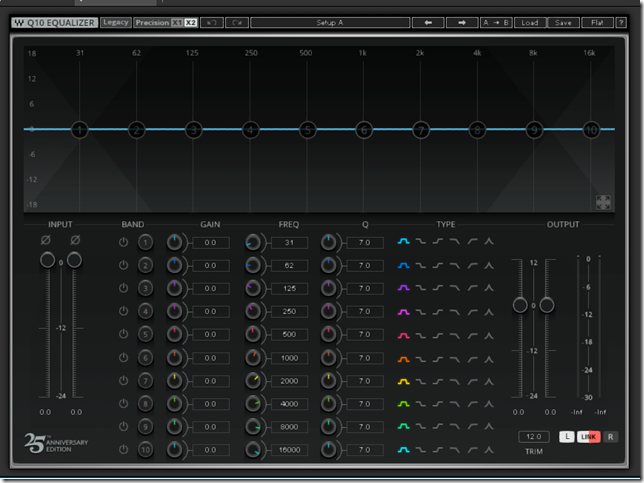Select bell filter type for band 10

[403, 450]
